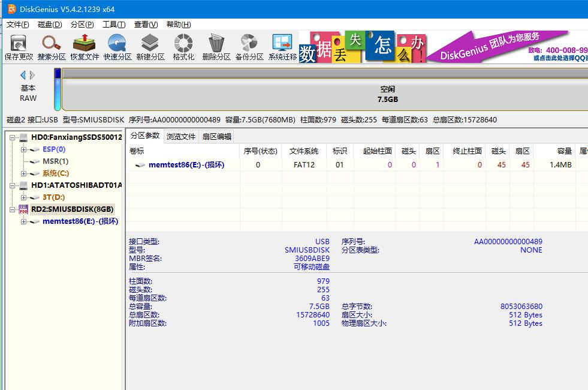Open the Quick Partition (快速分区) tool
Viewport: 588px width, 390px height.
click(x=117, y=47)
